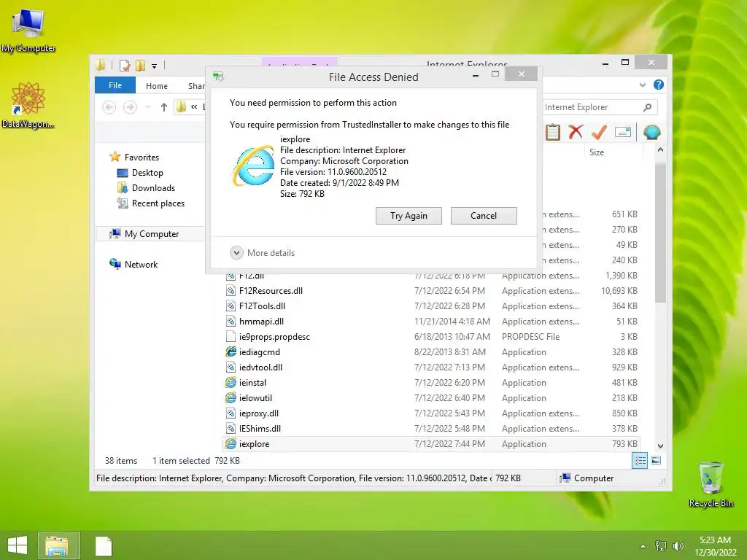
Task: Switch to Large icons view icon
Action: [656, 461]
